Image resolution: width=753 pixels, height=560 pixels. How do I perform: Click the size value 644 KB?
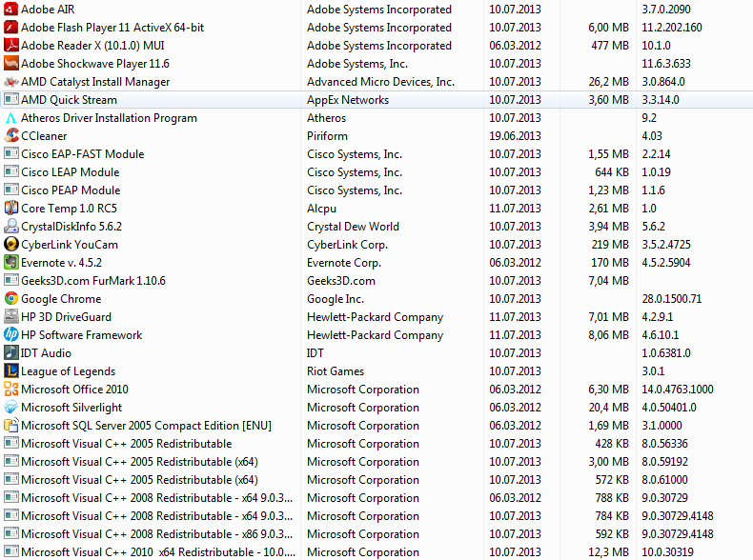coord(612,172)
